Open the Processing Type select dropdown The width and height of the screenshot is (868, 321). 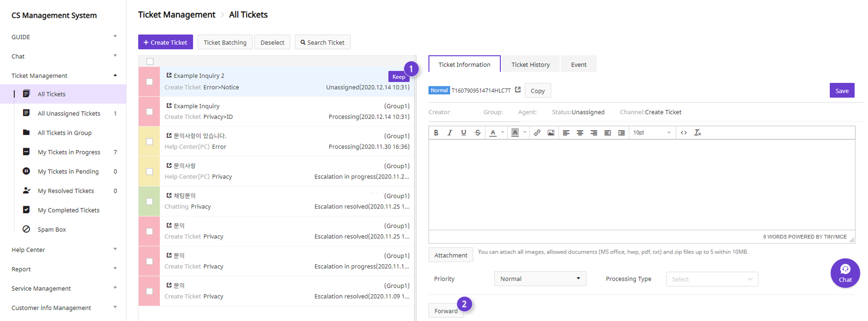712,279
